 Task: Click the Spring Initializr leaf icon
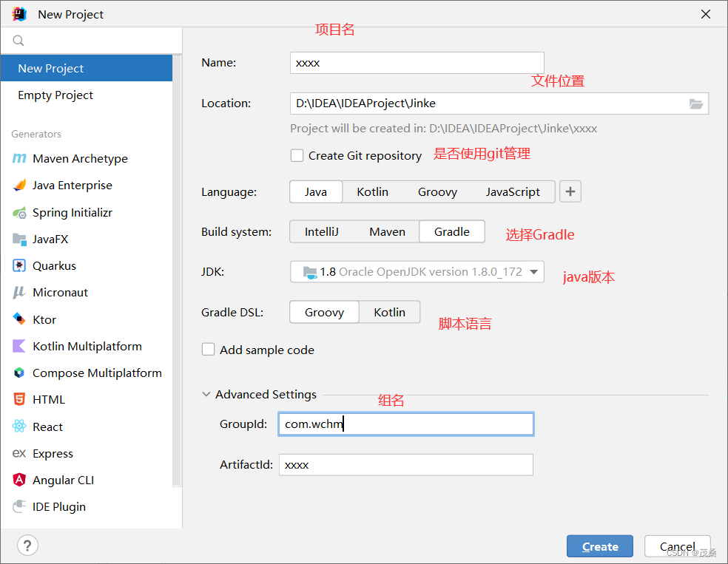[x=19, y=212]
